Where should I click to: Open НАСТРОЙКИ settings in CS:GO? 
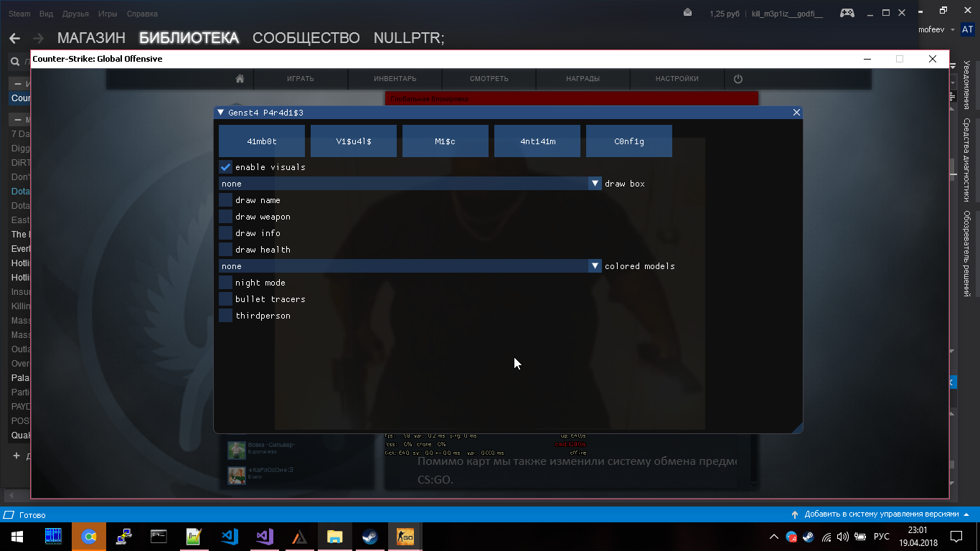[x=677, y=79]
